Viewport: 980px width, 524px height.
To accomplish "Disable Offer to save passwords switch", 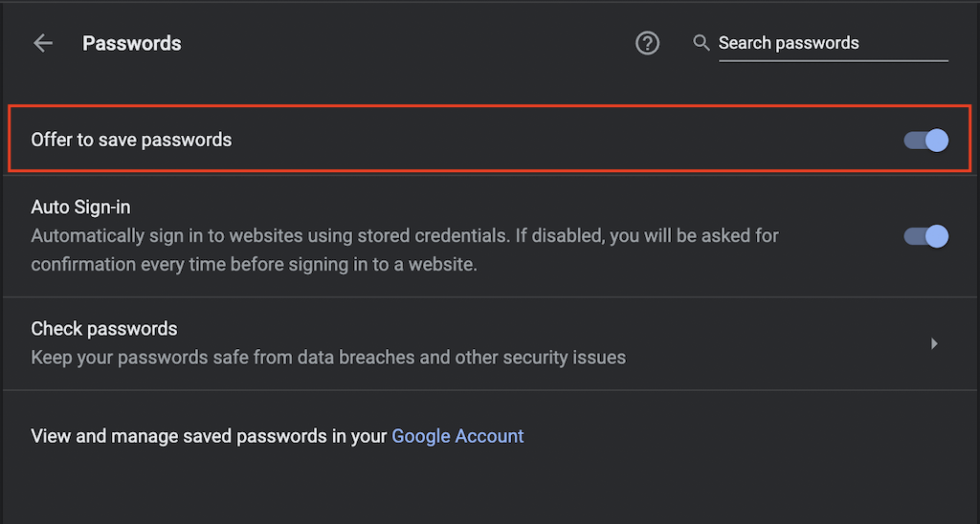I will click(x=926, y=141).
